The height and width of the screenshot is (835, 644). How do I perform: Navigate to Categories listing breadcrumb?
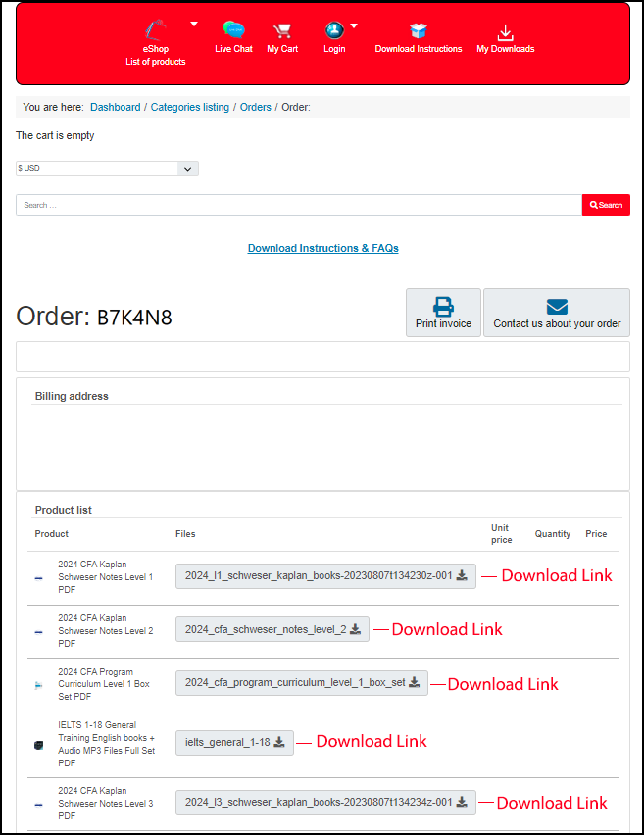click(x=190, y=107)
